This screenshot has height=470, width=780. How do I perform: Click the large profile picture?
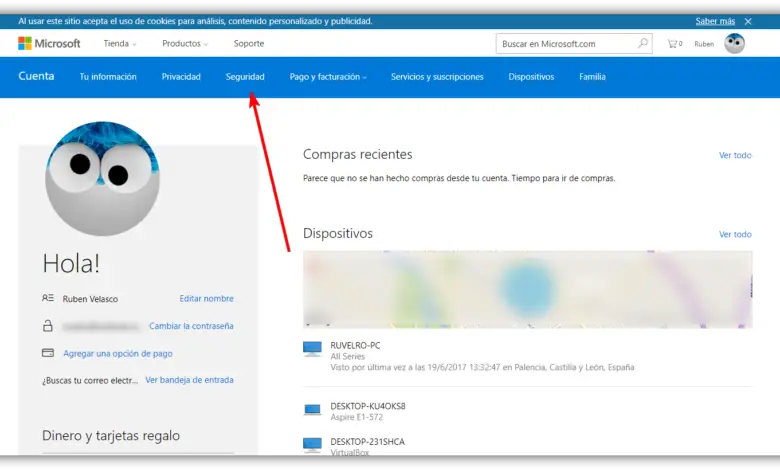pyautogui.click(x=102, y=179)
